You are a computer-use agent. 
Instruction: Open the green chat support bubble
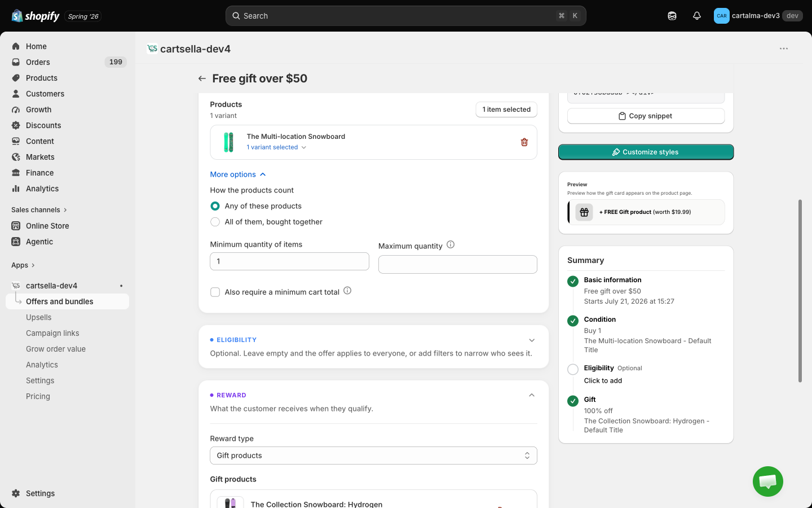[768, 481]
